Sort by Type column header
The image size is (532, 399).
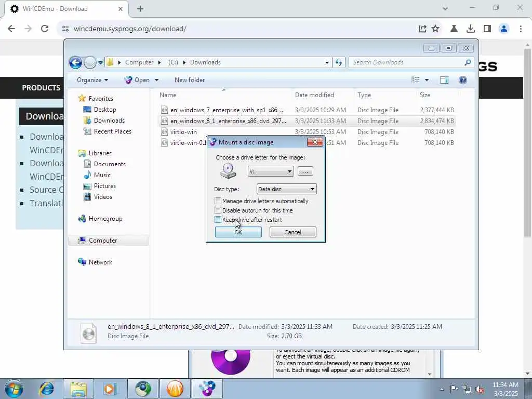pos(364,95)
